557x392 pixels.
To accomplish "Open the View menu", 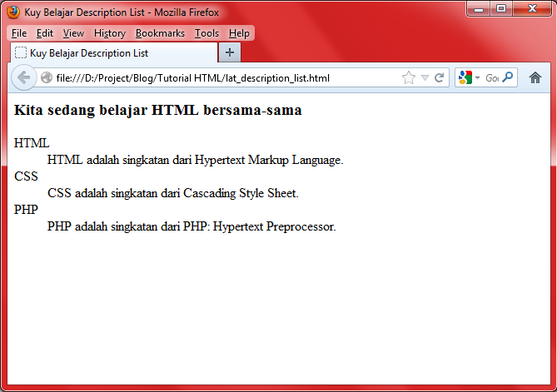I will [x=73, y=33].
